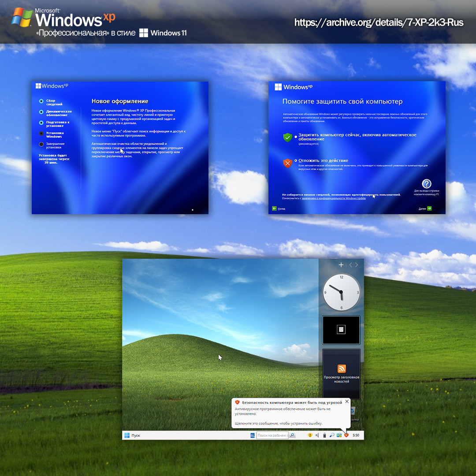Click the red cross shield icon in setup
This screenshot has height=476, width=476.
click(x=287, y=164)
